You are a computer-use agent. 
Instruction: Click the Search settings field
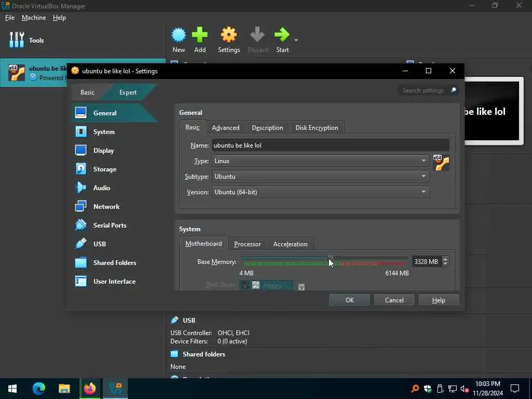(423, 90)
